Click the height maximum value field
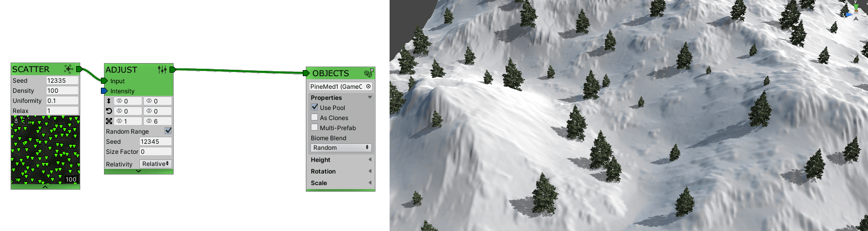The height and width of the screenshot is (231, 868). point(158,101)
